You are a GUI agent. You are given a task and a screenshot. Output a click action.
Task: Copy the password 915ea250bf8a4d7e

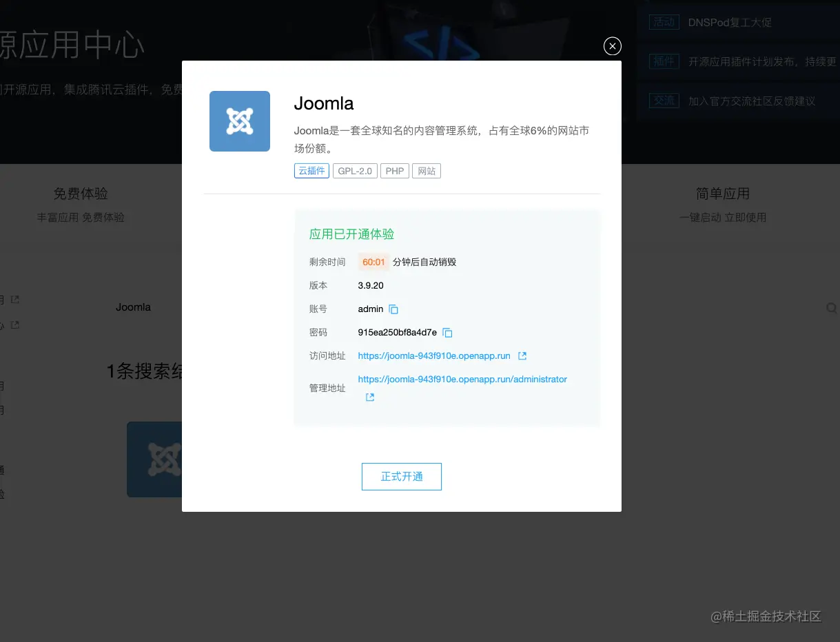[447, 332]
